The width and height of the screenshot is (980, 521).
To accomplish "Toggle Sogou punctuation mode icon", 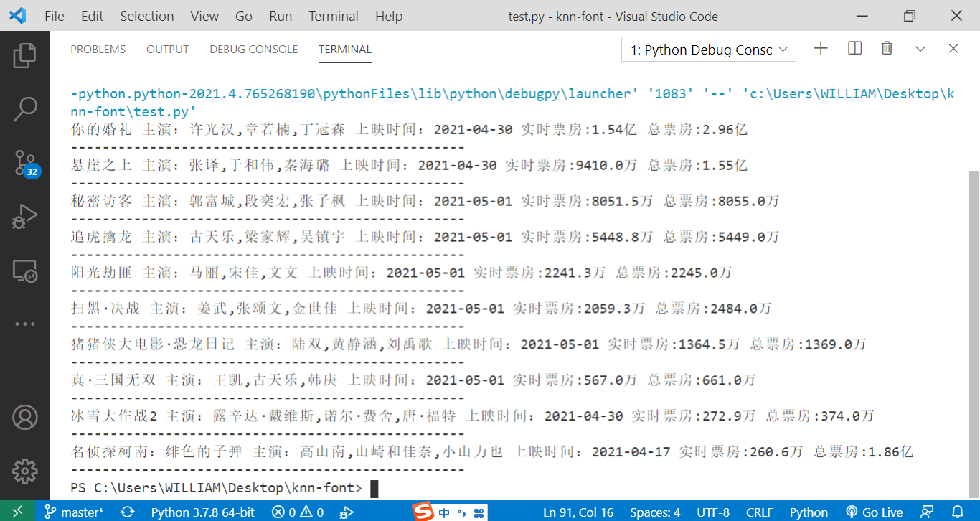I will click(x=462, y=512).
